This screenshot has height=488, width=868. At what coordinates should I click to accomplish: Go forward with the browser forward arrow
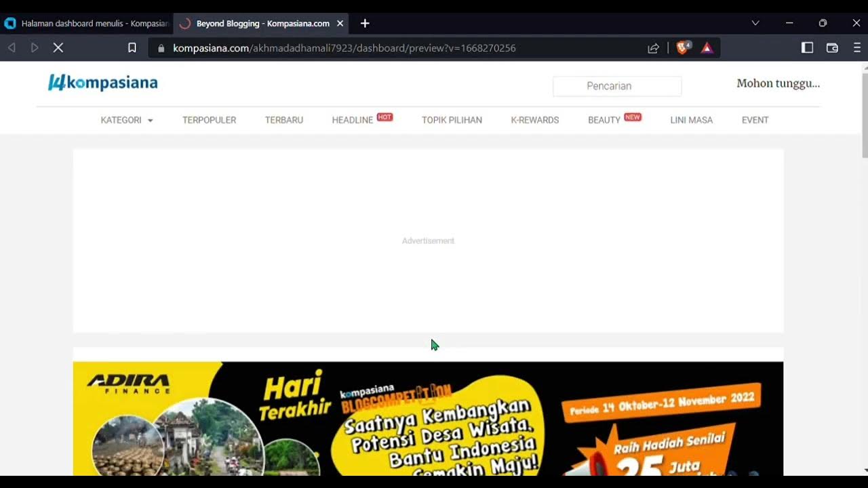click(x=35, y=48)
